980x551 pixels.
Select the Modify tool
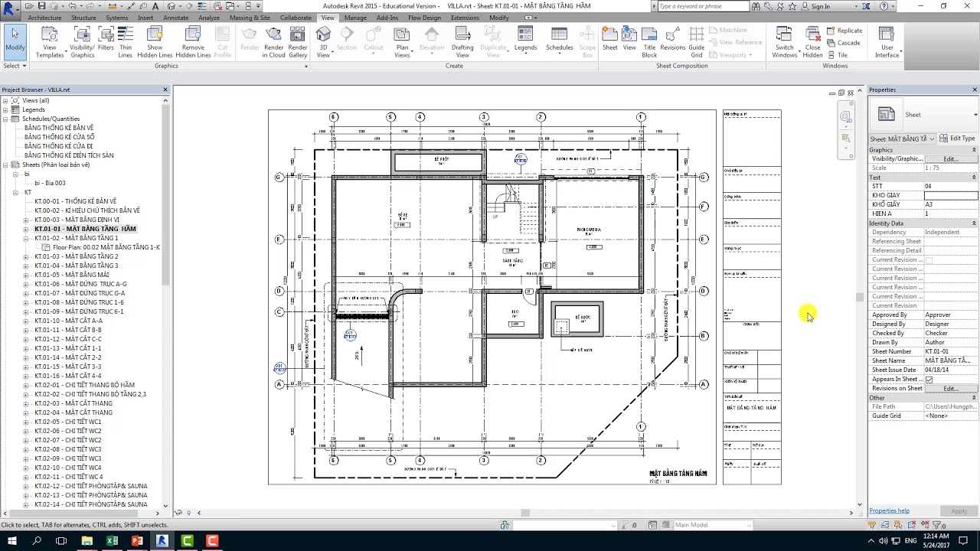[15, 41]
